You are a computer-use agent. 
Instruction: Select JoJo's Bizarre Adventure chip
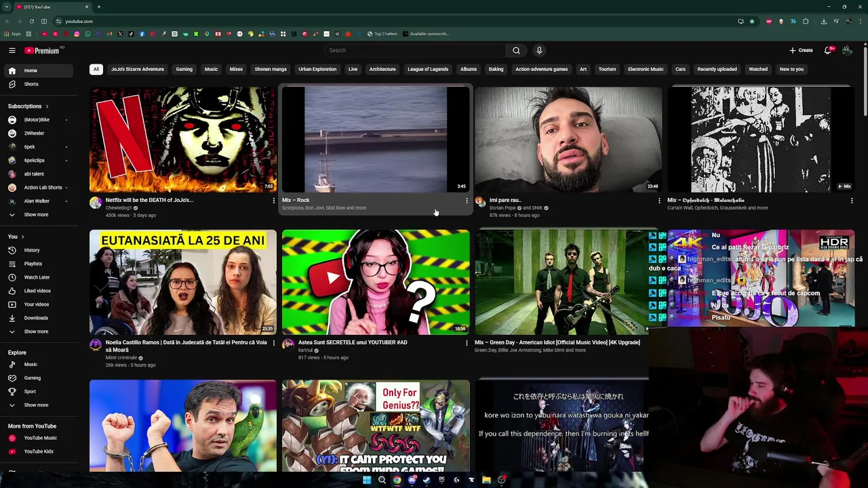coord(138,69)
